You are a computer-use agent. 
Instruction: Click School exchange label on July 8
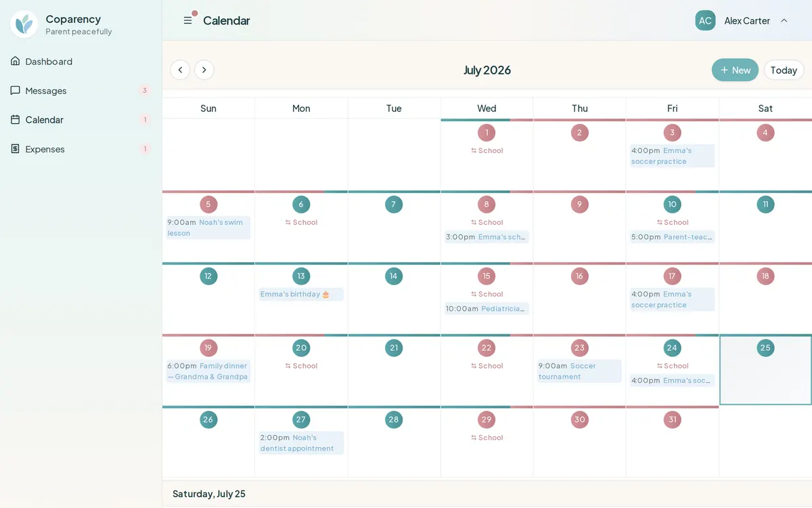coord(487,223)
